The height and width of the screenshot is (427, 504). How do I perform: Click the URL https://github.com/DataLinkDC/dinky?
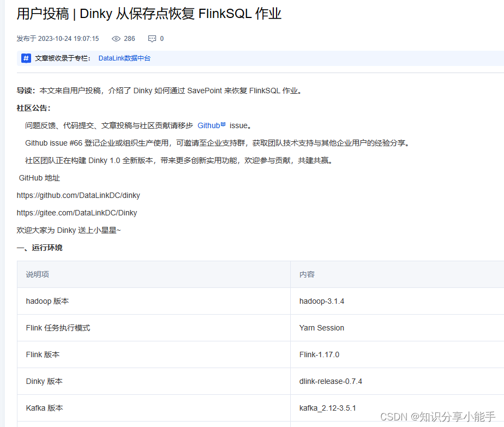(x=79, y=195)
